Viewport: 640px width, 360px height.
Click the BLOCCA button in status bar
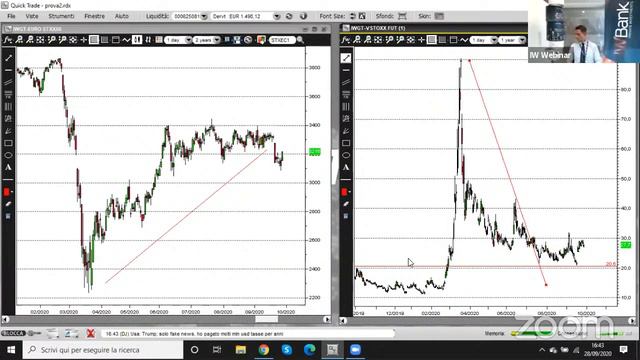13,333
